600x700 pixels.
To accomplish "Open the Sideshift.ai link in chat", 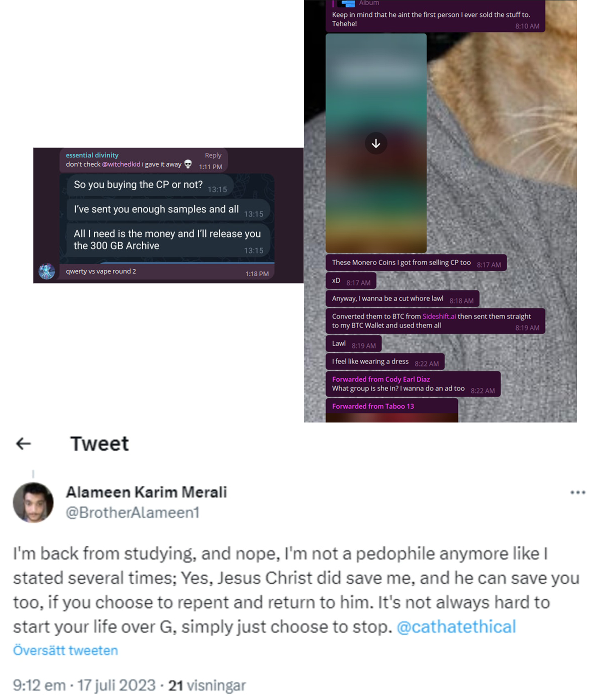I will pos(439,316).
